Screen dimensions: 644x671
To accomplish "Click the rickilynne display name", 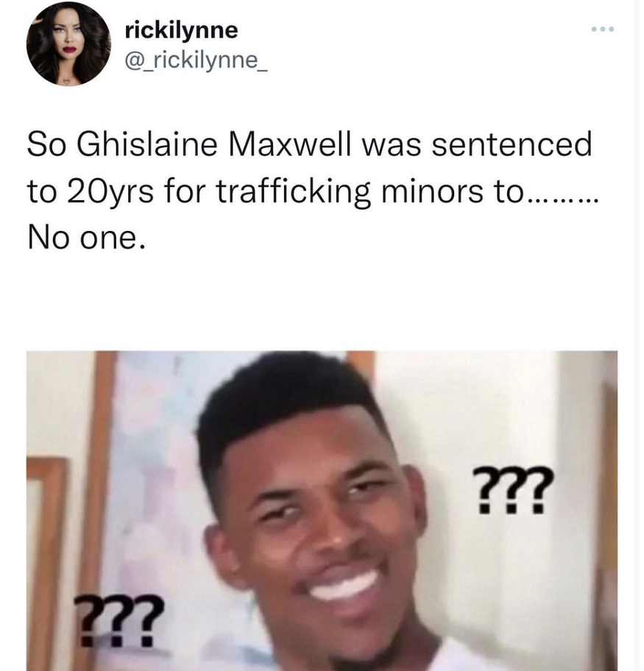I will pos(181,30).
